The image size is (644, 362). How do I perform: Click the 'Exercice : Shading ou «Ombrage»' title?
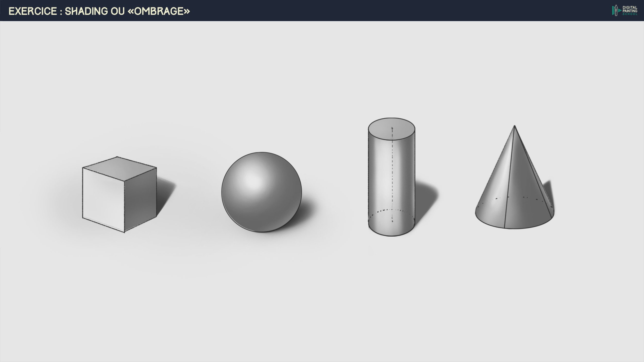pyautogui.click(x=99, y=11)
